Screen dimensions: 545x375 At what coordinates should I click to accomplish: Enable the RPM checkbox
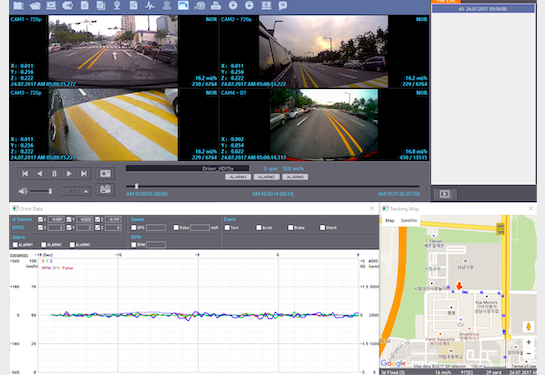134,245
